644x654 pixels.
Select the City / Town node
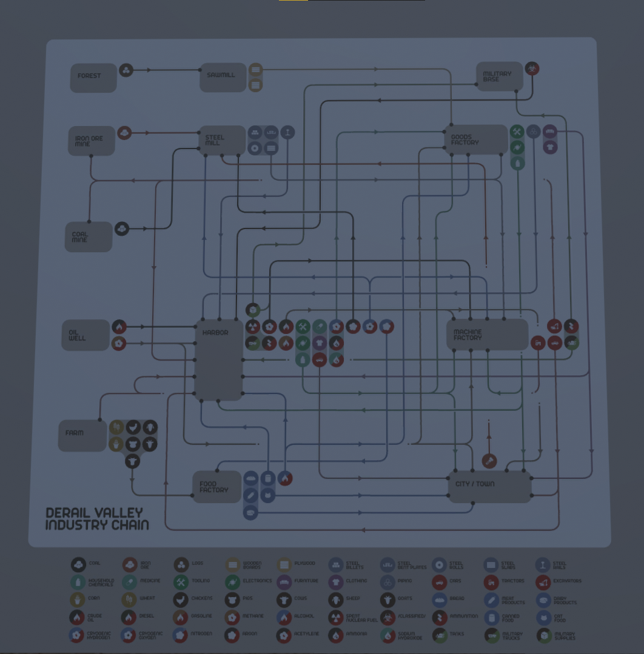pos(489,487)
